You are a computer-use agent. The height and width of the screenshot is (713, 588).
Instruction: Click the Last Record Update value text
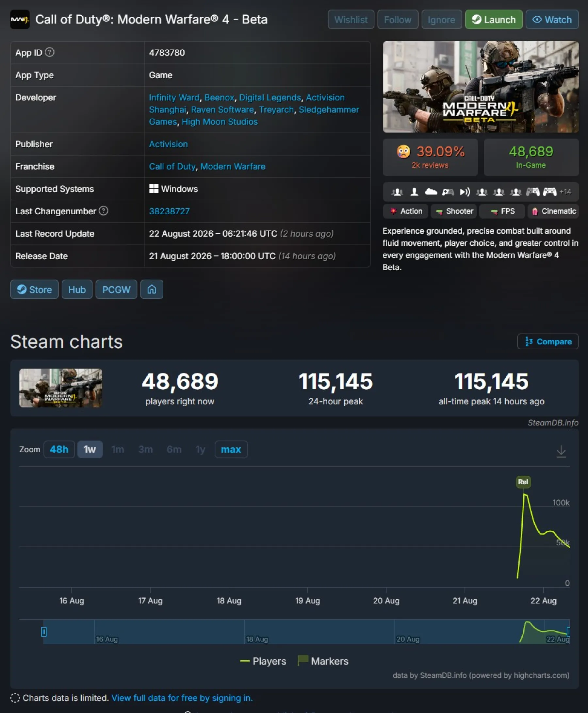click(x=241, y=234)
